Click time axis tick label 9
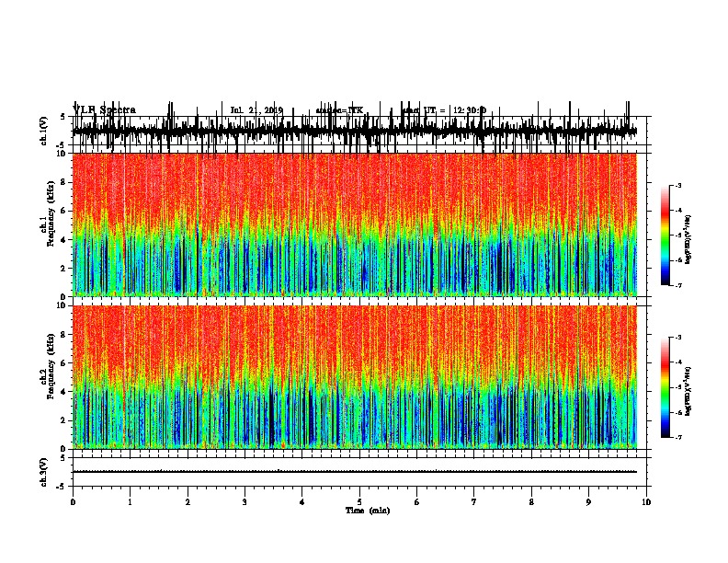 click(x=588, y=502)
